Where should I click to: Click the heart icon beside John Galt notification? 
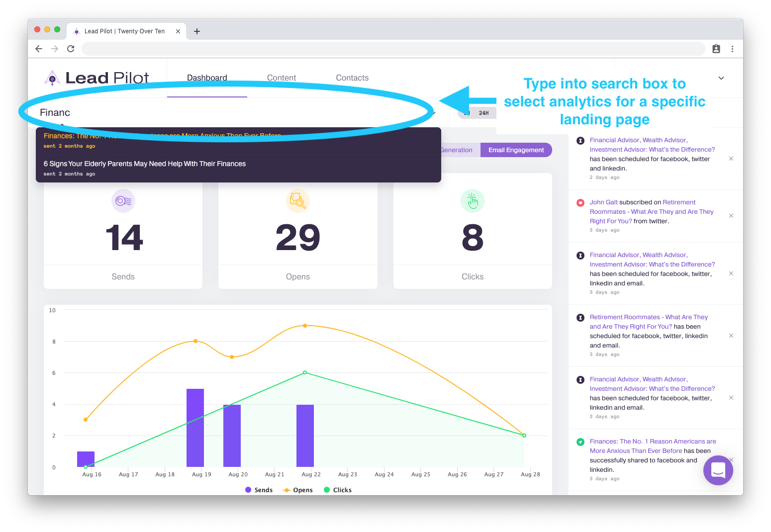(580, 203)
